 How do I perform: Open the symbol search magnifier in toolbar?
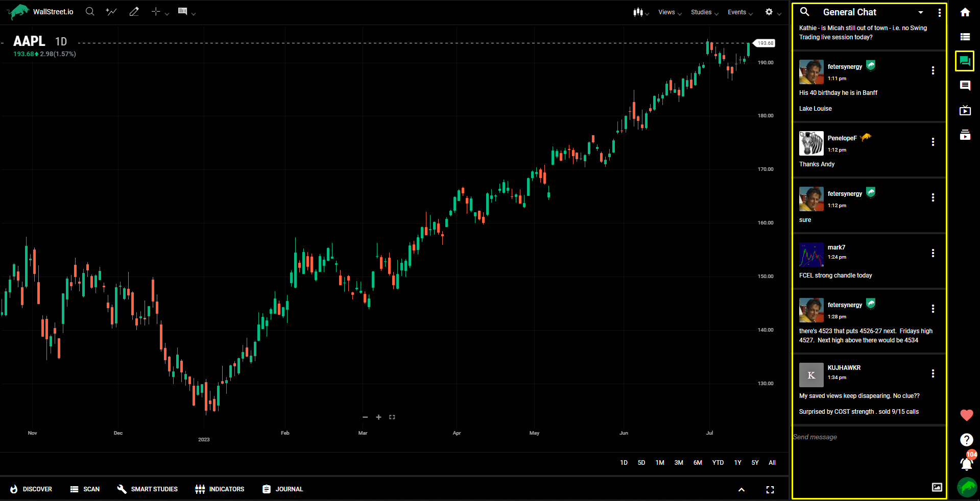90,11
